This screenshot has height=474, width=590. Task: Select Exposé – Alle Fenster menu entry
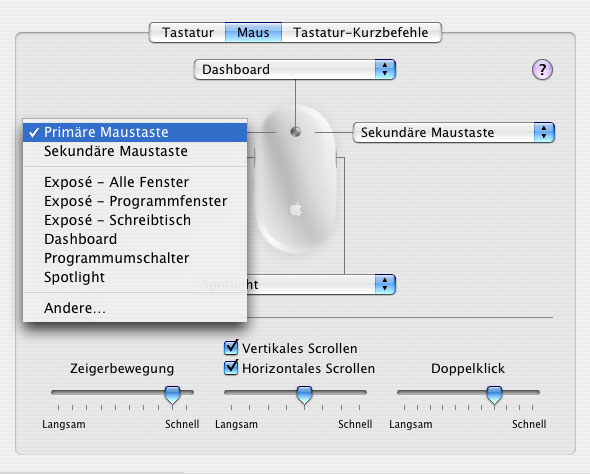(x=135, y=182)
